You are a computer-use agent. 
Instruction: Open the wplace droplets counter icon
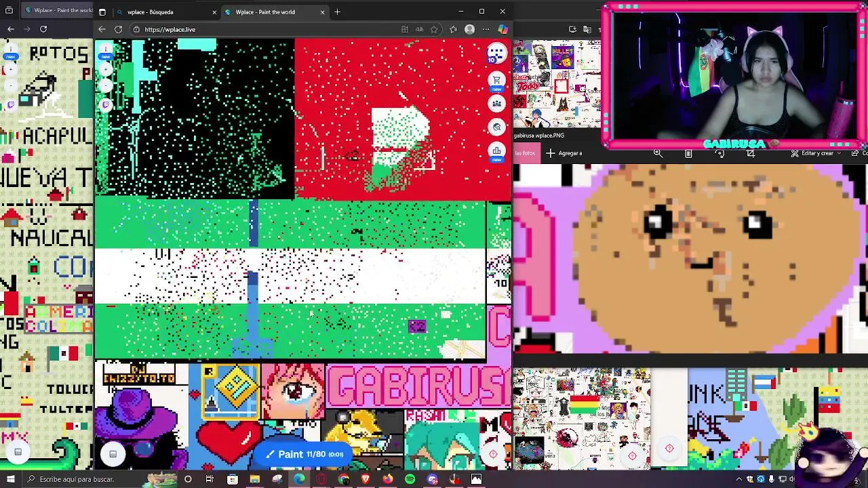(x=496, y=53)
